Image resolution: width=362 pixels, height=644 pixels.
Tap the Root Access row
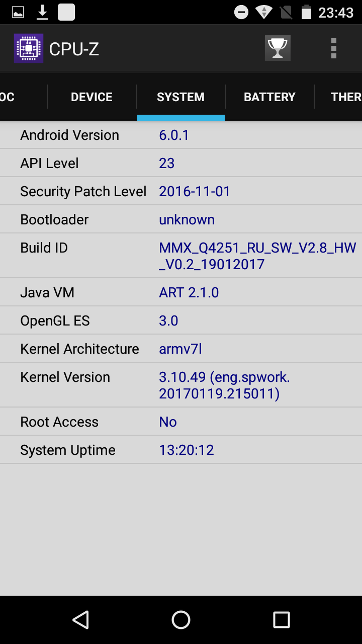click(181, 422)
